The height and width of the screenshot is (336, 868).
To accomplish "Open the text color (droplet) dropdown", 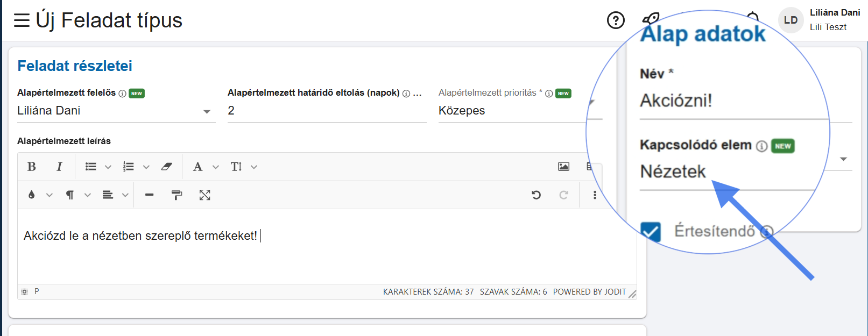I will click(50, 195).
